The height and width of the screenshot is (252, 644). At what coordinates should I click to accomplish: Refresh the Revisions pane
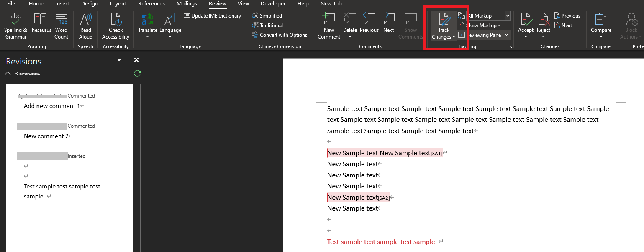point(137,73)
